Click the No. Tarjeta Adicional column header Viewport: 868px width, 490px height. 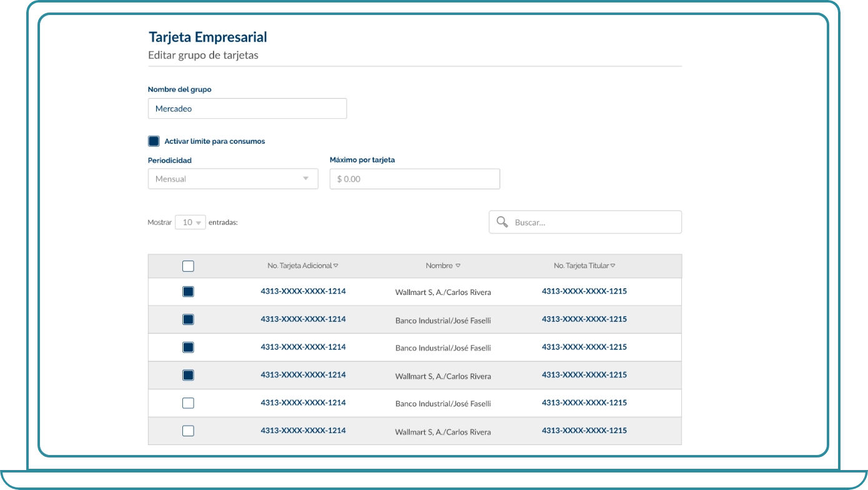(300, 266)
